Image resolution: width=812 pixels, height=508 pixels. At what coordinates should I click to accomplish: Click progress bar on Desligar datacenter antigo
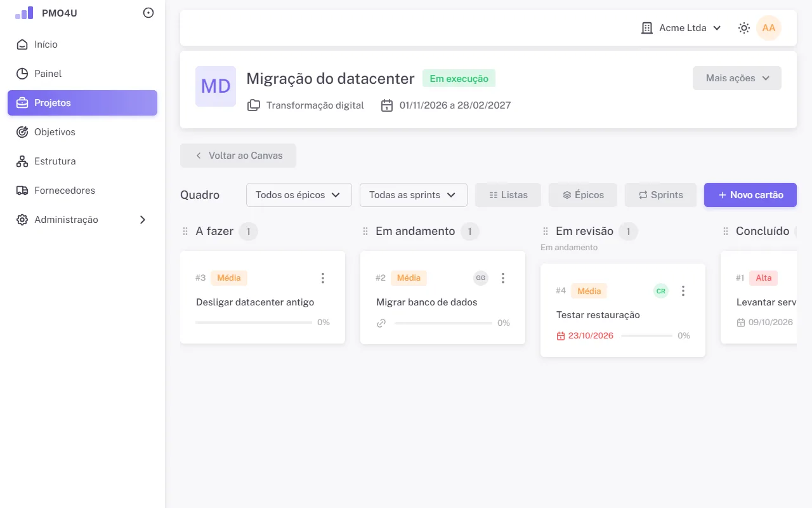pos(254,323)
